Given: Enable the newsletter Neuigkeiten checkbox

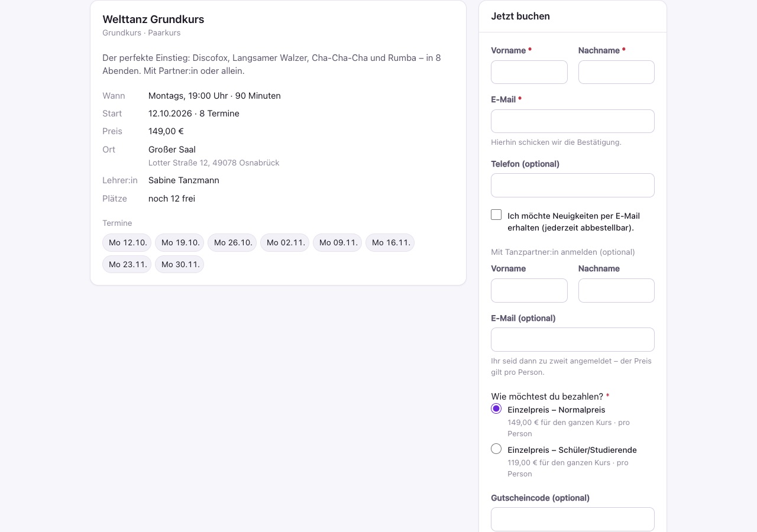Looking at the screenshot, I should 496,215.
